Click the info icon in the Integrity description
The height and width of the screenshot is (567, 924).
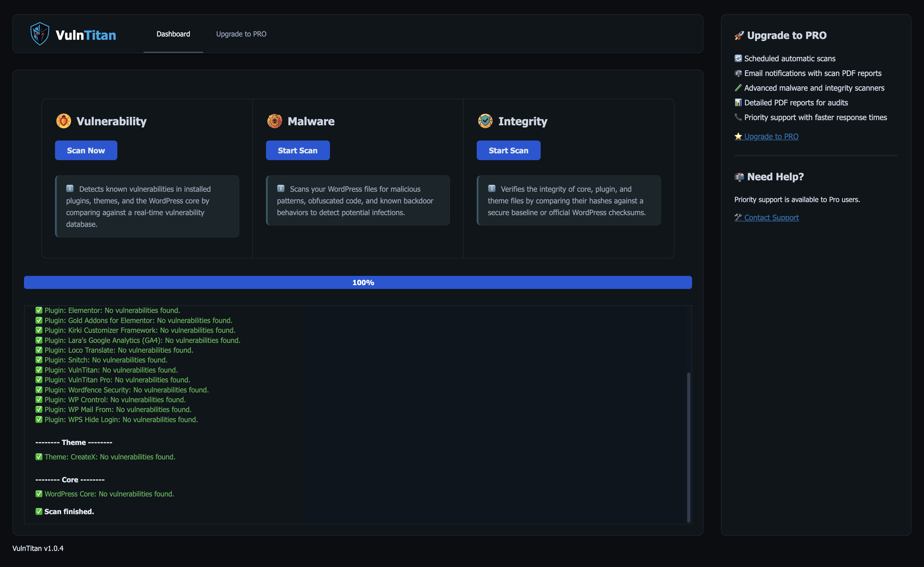492,188
